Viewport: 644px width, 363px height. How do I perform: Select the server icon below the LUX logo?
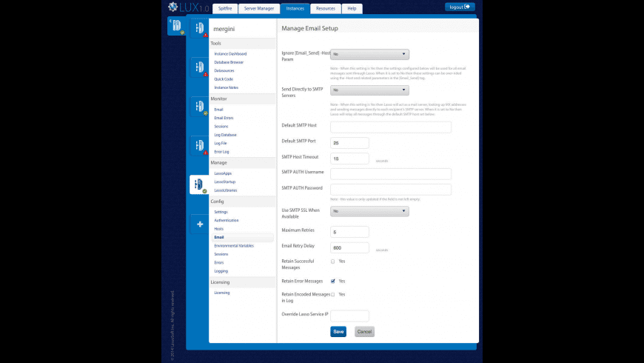(x=177, y=25)
